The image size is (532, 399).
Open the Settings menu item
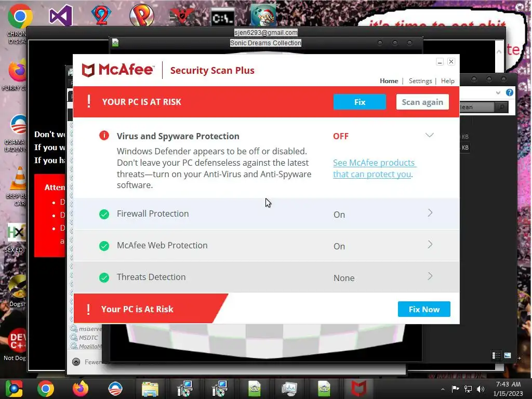[420, 81]
